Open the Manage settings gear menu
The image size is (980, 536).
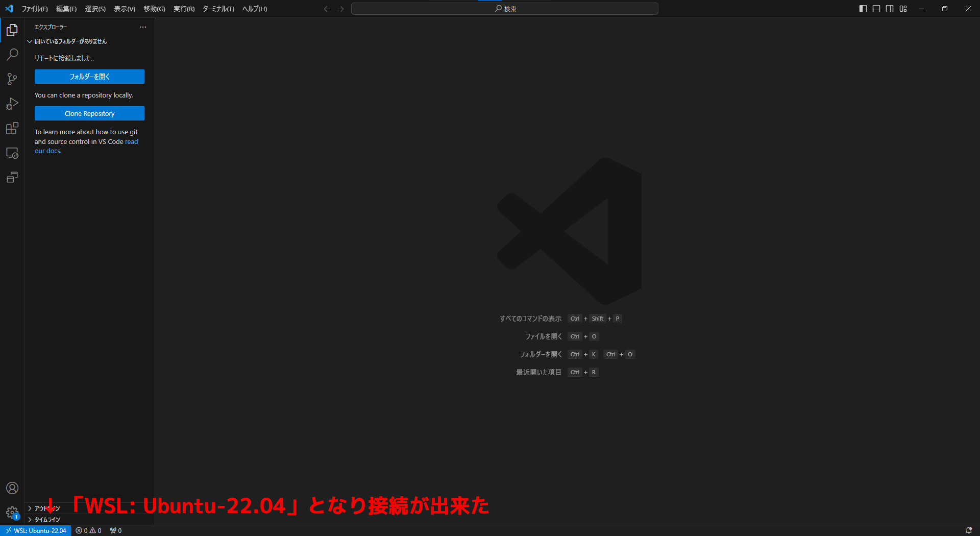(12, 513)
